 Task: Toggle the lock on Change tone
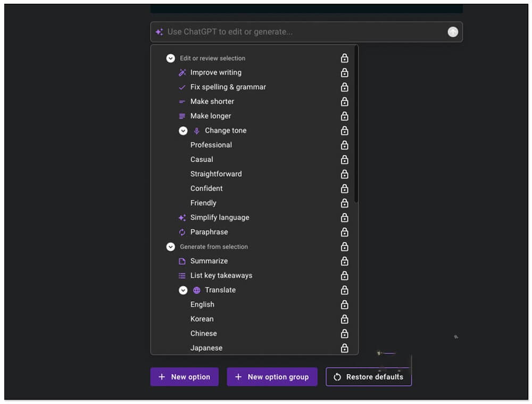(x=344, y=131)
